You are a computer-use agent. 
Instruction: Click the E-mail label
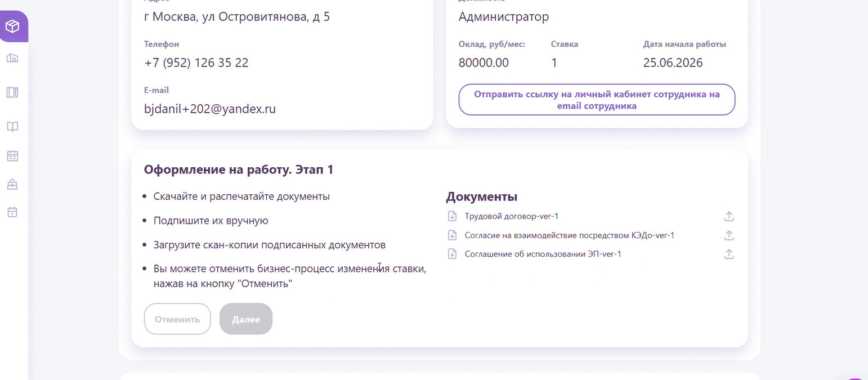(x=156, y=90)
